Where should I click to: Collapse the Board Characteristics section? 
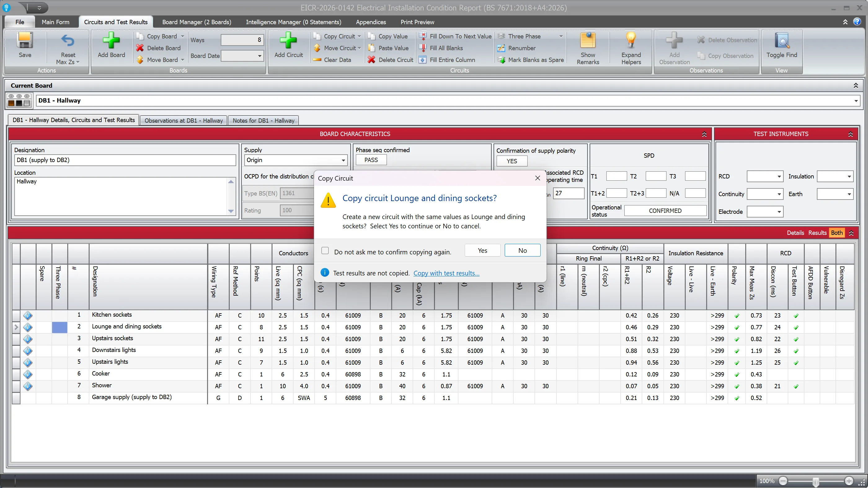click(704, 134)
